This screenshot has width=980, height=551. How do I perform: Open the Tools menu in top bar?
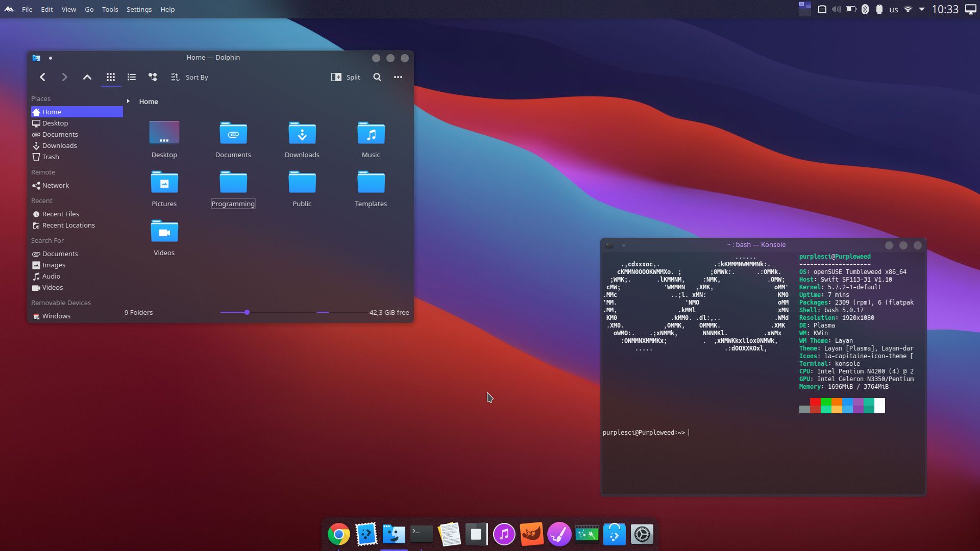tap(110, 9)
